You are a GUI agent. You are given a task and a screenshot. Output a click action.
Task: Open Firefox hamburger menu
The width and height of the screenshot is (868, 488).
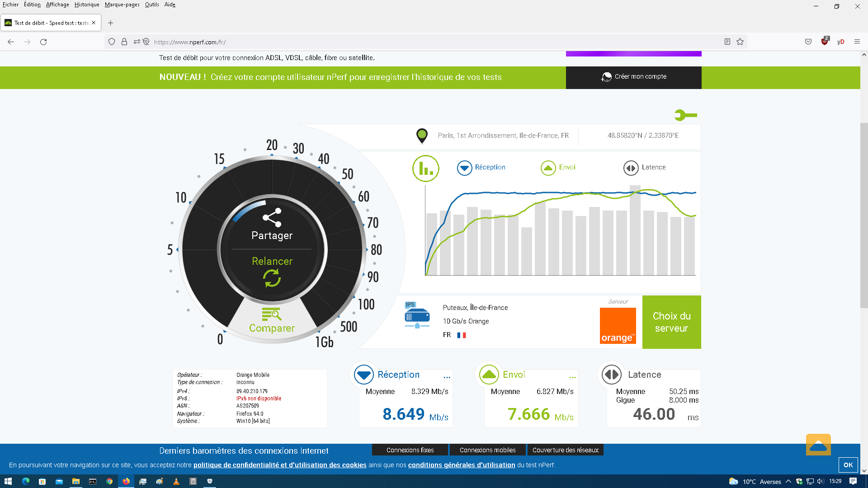click(857, 42)
